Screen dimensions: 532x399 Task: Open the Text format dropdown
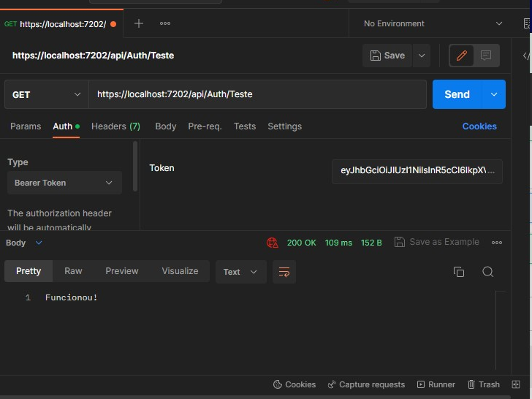click(240, 272)
